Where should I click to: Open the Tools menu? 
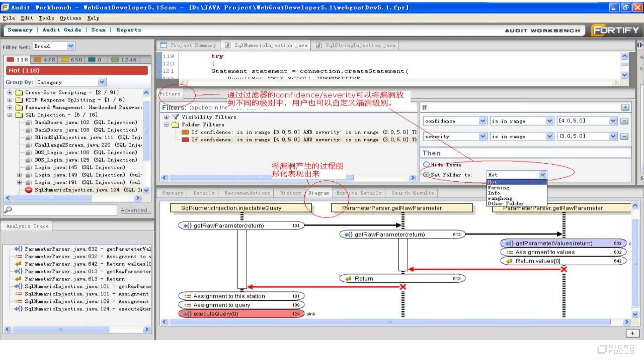[46, 18]
